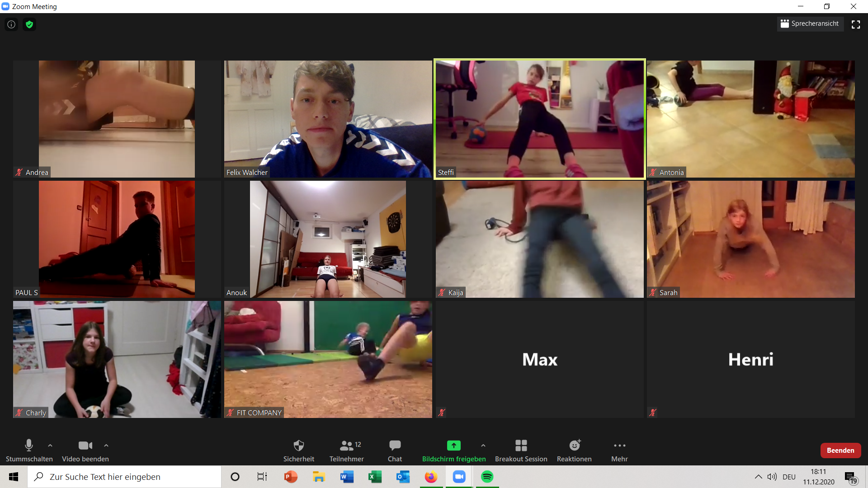Screen dimensions: 868x488
Task: Select Steffi's highlighted video tile
Action: tap(540, 119)
